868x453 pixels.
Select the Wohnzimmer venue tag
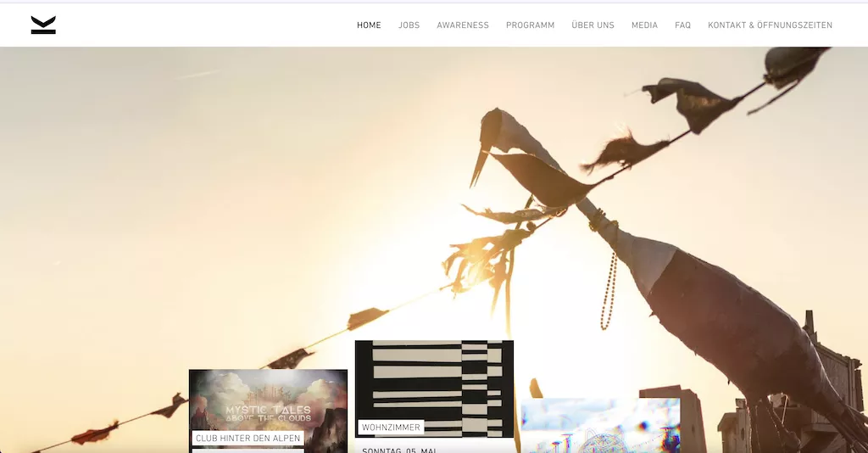point(391,428)
